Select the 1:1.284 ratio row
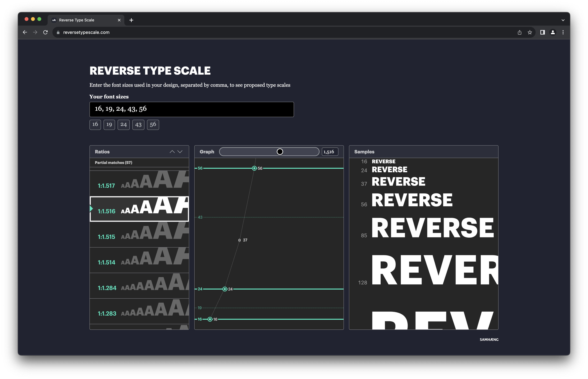 139,286
